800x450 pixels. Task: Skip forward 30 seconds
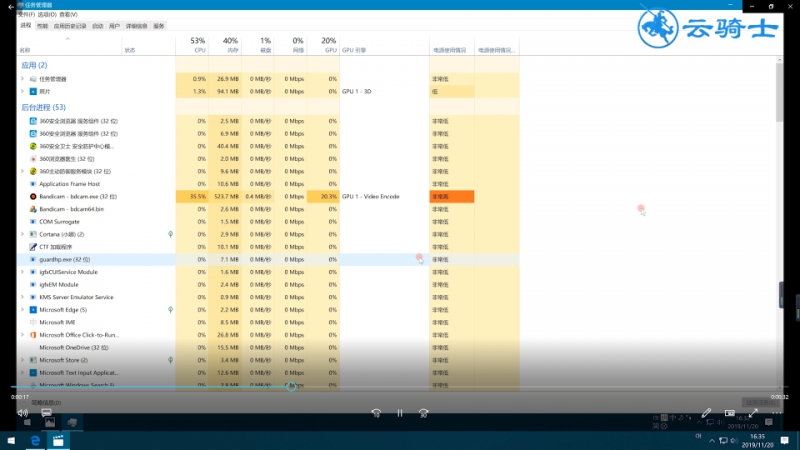(423, 413)
